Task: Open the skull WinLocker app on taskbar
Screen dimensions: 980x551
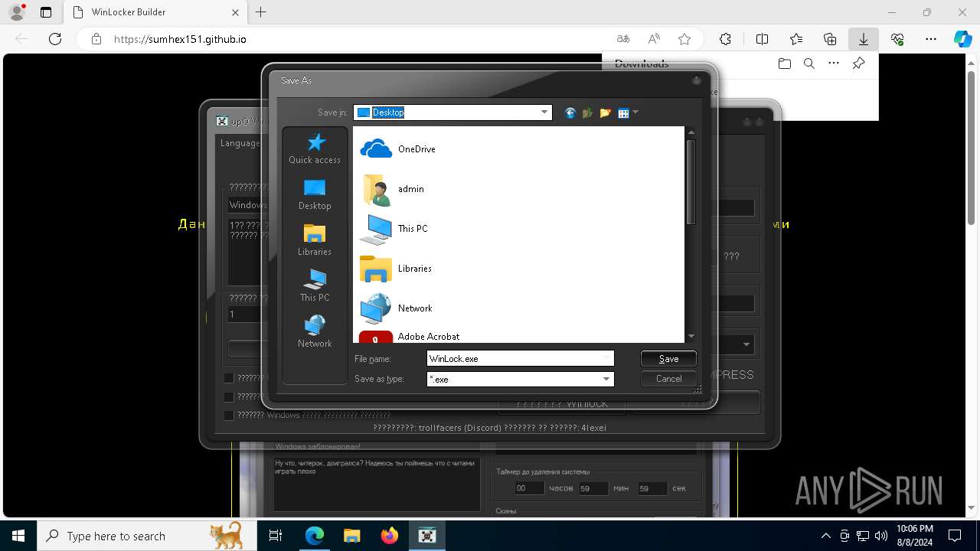Action: click(427, 536)
